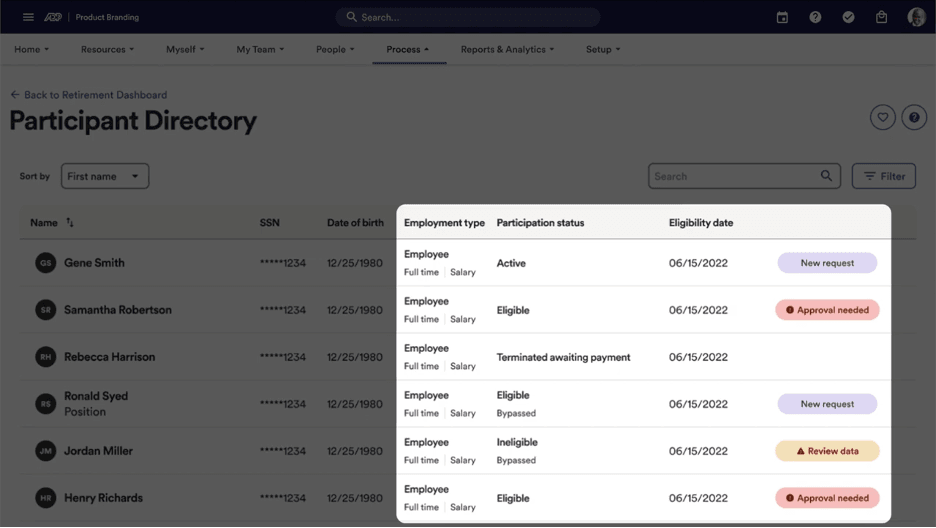The width and height of the screenshot is (936, 528).
Task: Click Approval needed for Samantha Robertson
Action: (x=827, y=310)
